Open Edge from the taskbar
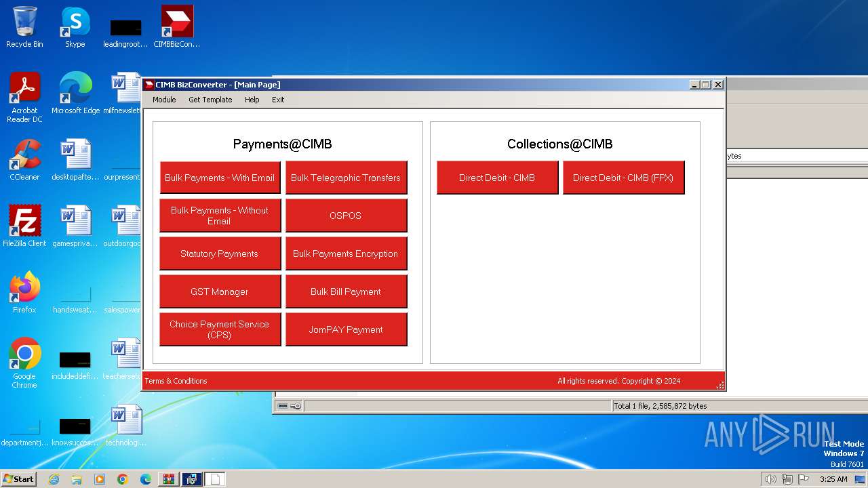 tap(146, 479)
